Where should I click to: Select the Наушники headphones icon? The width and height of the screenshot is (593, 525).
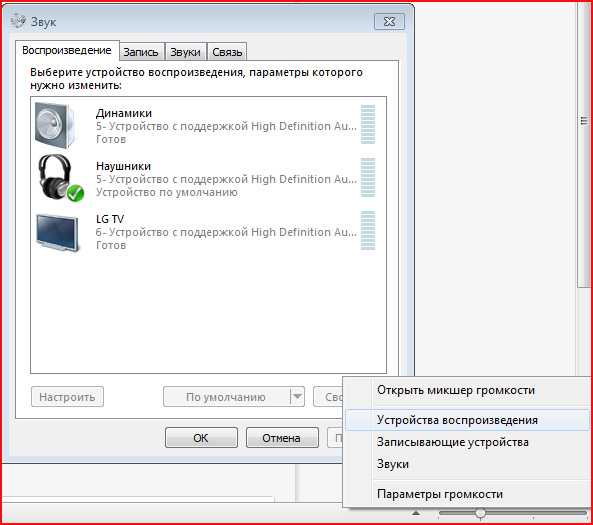click(60, 178)
